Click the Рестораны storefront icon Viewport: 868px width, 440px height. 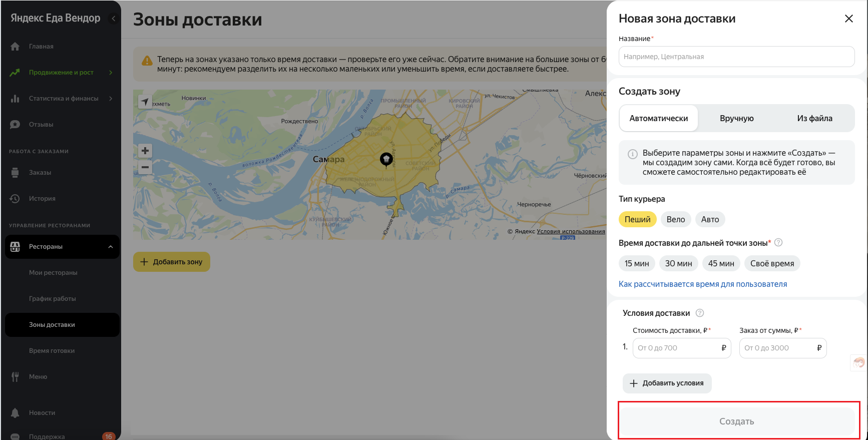[15, 247]
